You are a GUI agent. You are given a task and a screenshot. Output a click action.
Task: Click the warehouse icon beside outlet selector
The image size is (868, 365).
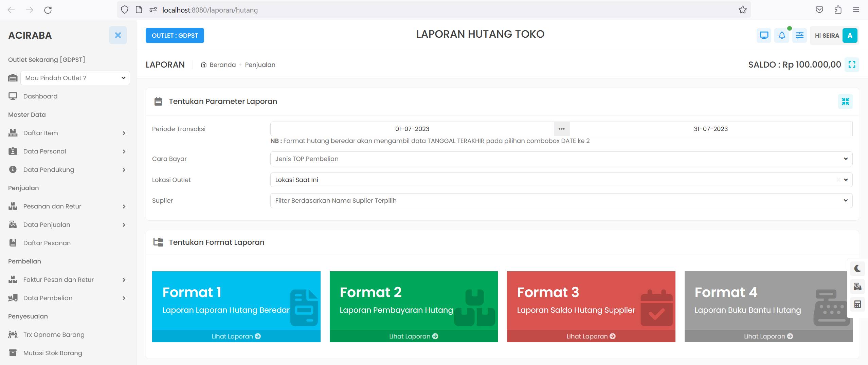click(x=13, y=78)
